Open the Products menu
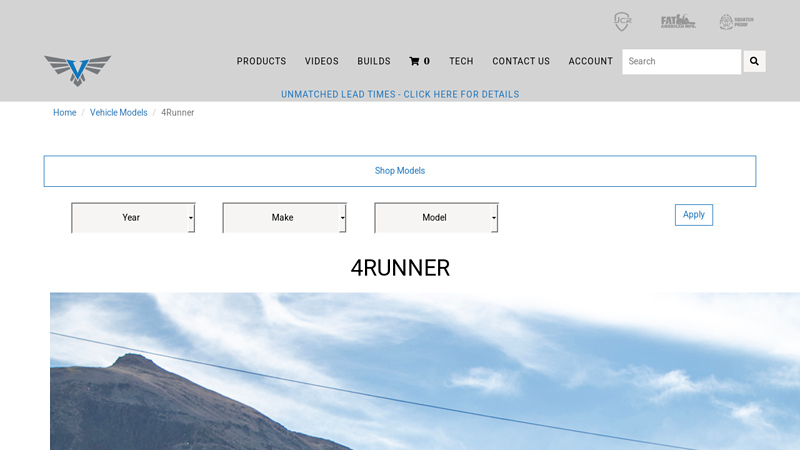 [261, 61]
